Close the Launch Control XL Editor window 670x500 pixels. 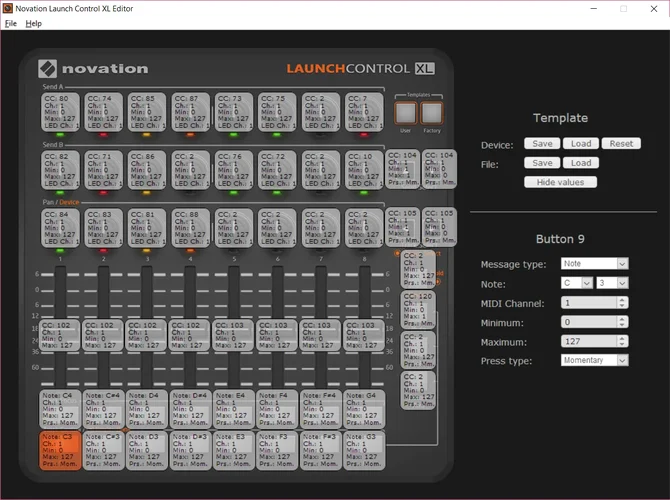pos(654,9)
